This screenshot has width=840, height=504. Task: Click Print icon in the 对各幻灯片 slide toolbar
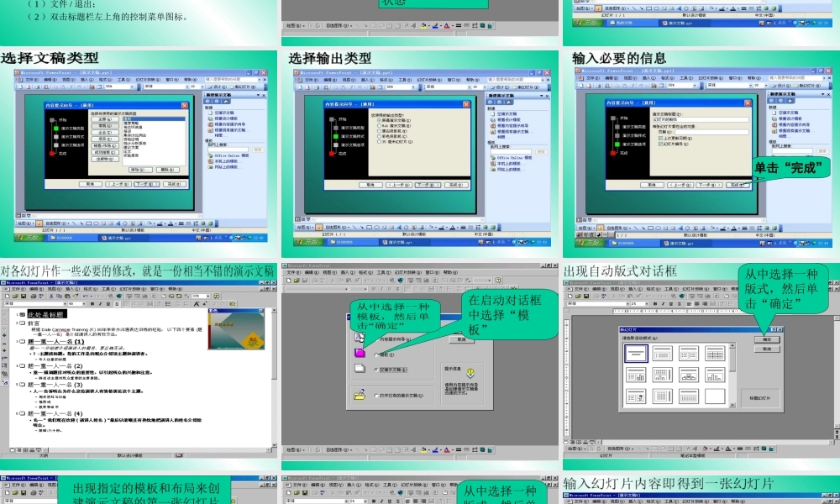pos(34,297)
